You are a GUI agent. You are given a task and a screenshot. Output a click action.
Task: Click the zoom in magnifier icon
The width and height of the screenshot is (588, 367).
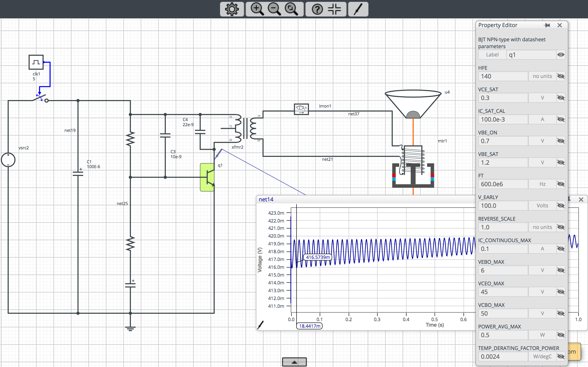point(257,9)
